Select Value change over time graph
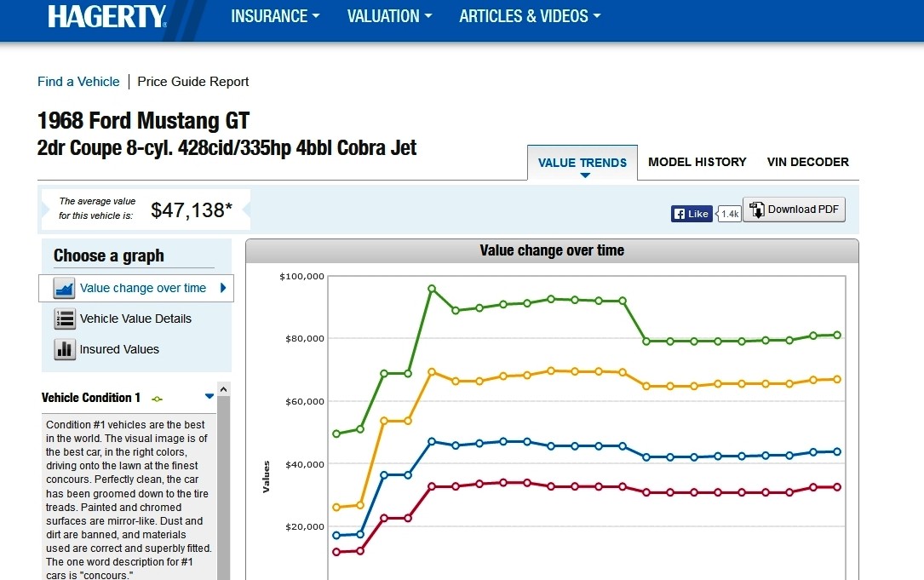 pos(136,288)
